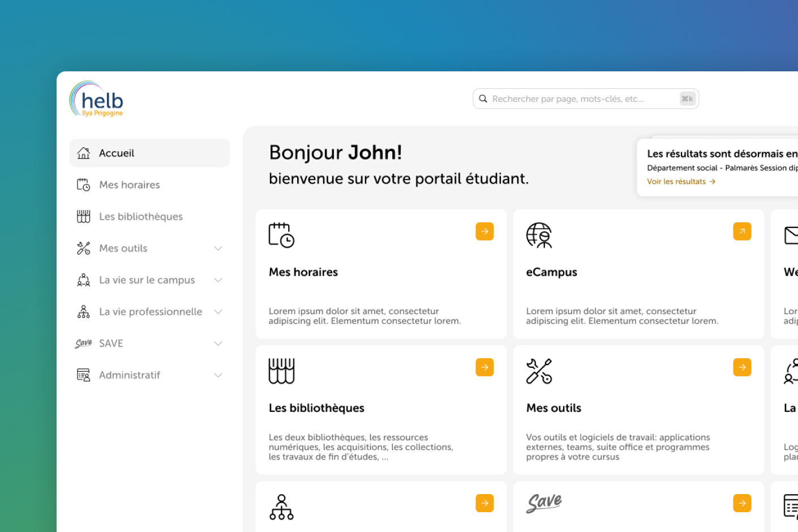798x532 pixels.
Task: Focus the Rechercher par page search field
Action: (x=583, y=99)
